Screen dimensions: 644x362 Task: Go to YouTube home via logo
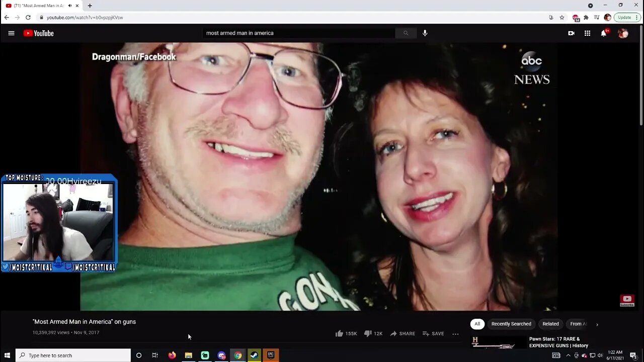38,33
